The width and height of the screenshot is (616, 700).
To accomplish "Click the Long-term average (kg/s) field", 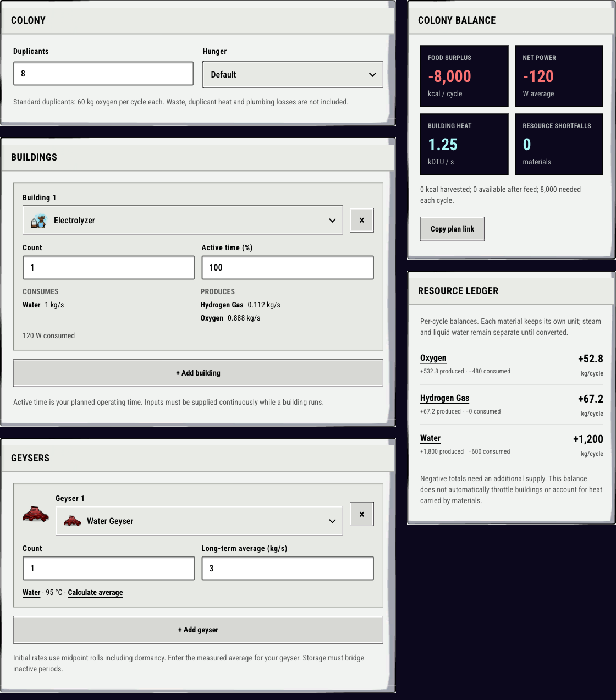I will coord(288,569).
